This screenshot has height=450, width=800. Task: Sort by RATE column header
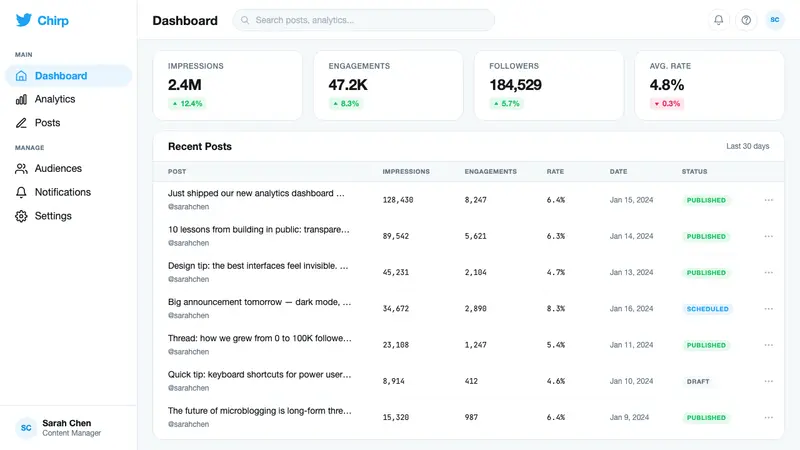[x=555, y=172]
